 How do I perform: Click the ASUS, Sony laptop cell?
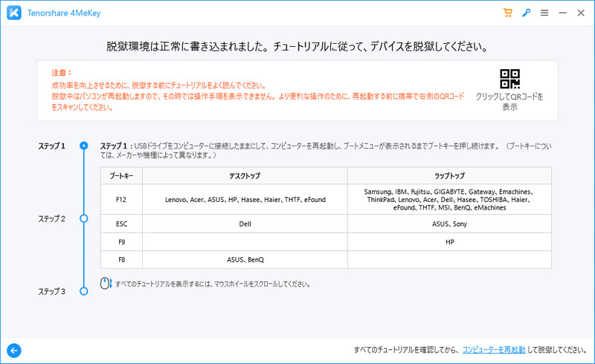click(449, 224)
